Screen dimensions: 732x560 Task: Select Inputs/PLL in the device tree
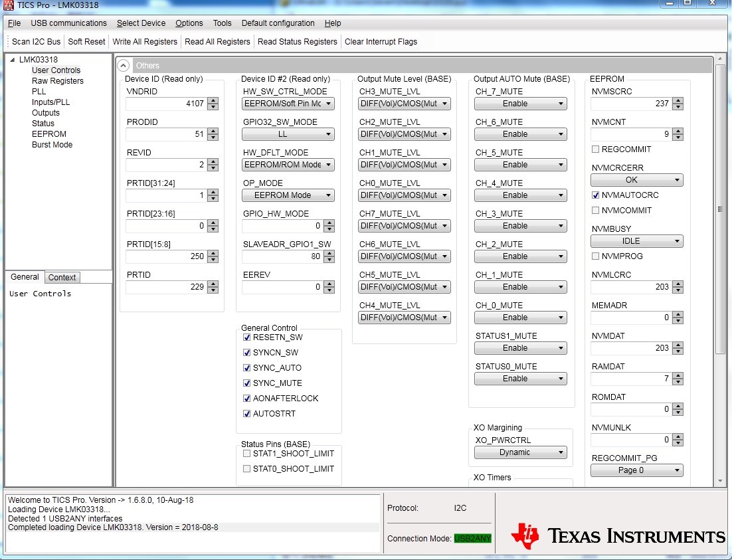[50, 102]
